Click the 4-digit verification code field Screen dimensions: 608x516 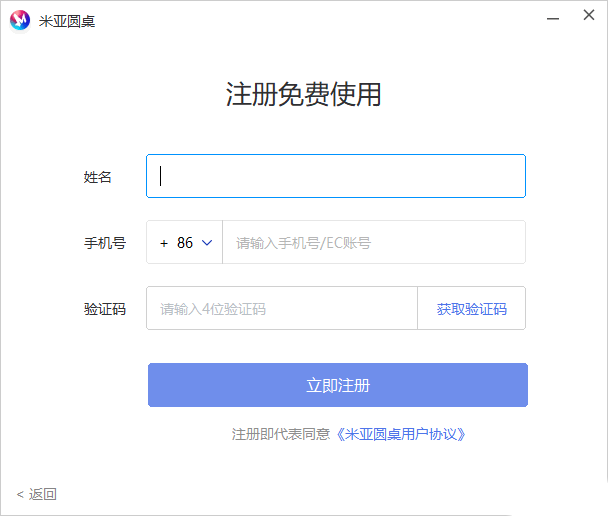coord(282,308)
